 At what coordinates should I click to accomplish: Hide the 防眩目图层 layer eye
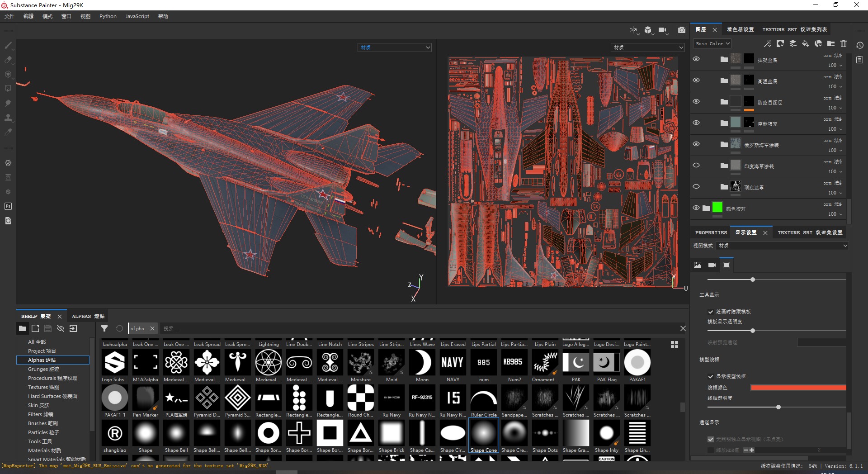(x=696, y=101)
